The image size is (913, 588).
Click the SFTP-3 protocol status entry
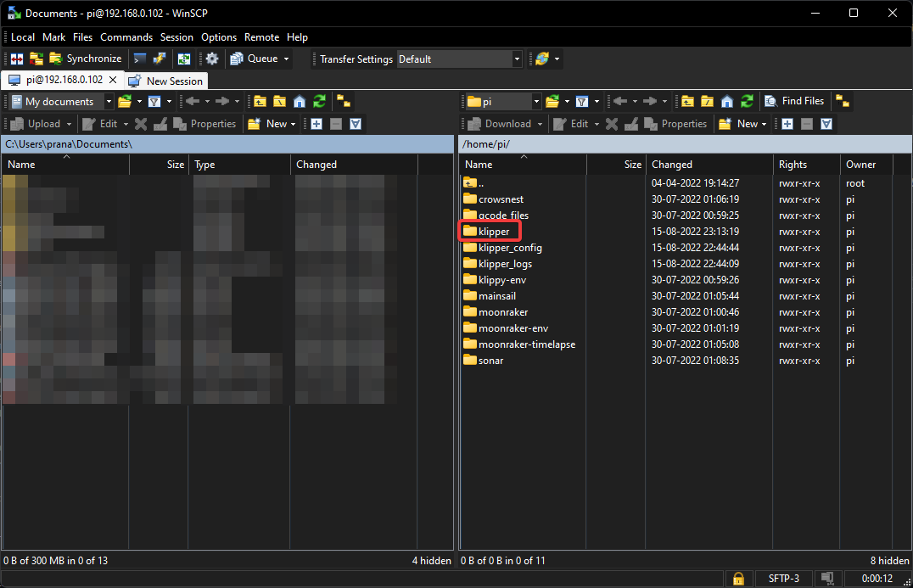tap(784, 579)
